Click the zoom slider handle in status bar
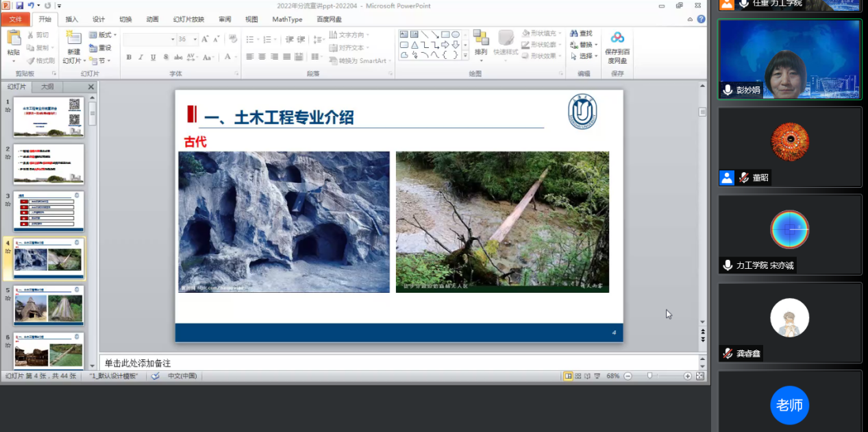The height and width of the screenshot is (432, 868). 649,376
